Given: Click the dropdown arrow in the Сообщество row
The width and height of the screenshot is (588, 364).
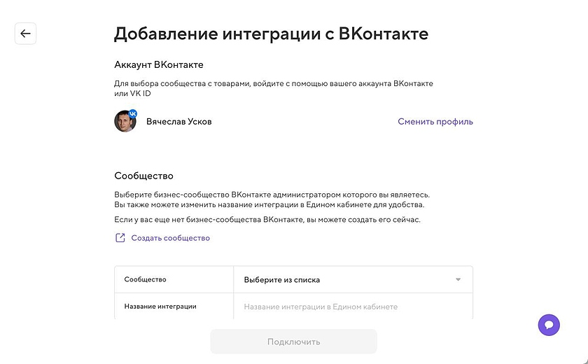Looking at the screenshot, I should (x=458, y=280).
